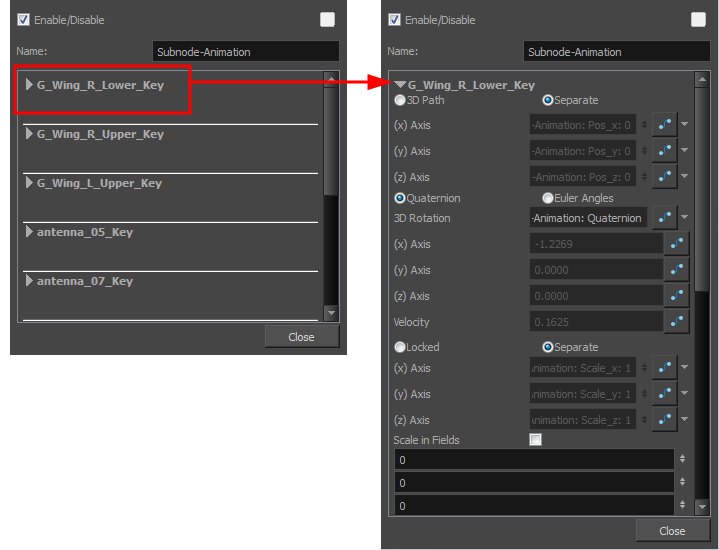Click Close button in the left dialog

click(x=301, y=337)
